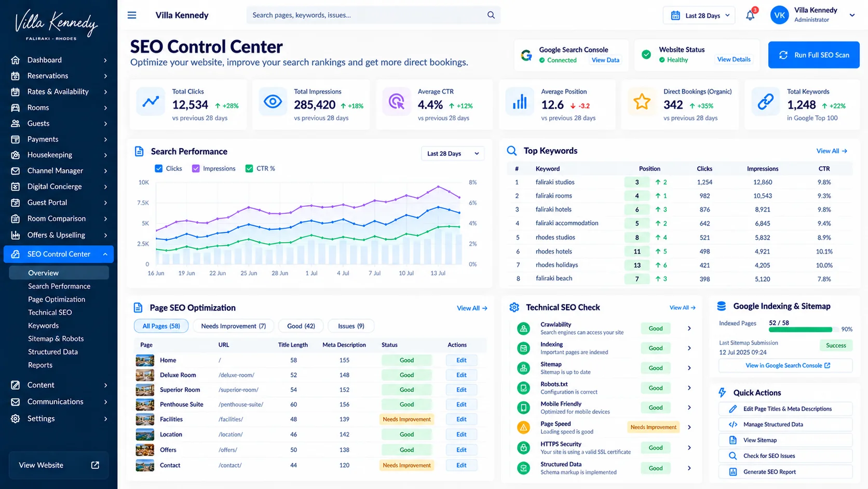Uncheck the Clicks checkbox in chart legend
The height and width of the screenshot is (489, 868).
point(159,168)
